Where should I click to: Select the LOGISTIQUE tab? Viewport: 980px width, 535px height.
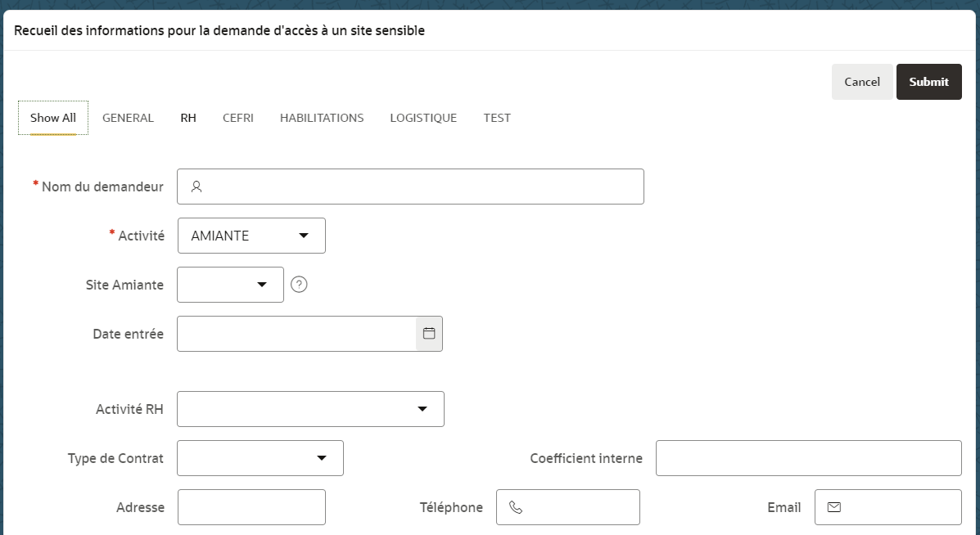pyautogui.click(x=422, y=118)
